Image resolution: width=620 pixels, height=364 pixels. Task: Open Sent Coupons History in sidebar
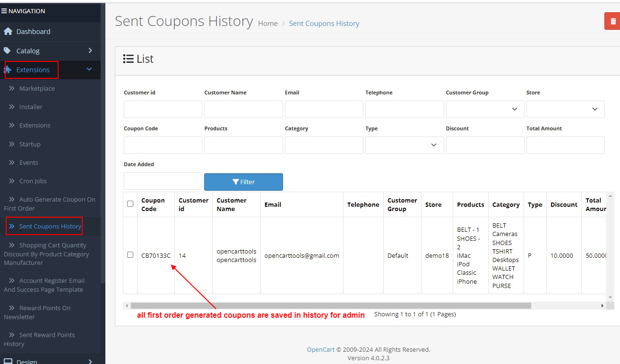pyautogui.click(x=50, y=227)
